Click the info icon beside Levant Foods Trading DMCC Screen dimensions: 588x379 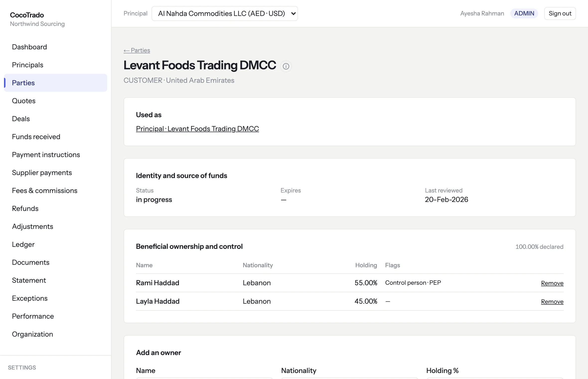point(286,66)
